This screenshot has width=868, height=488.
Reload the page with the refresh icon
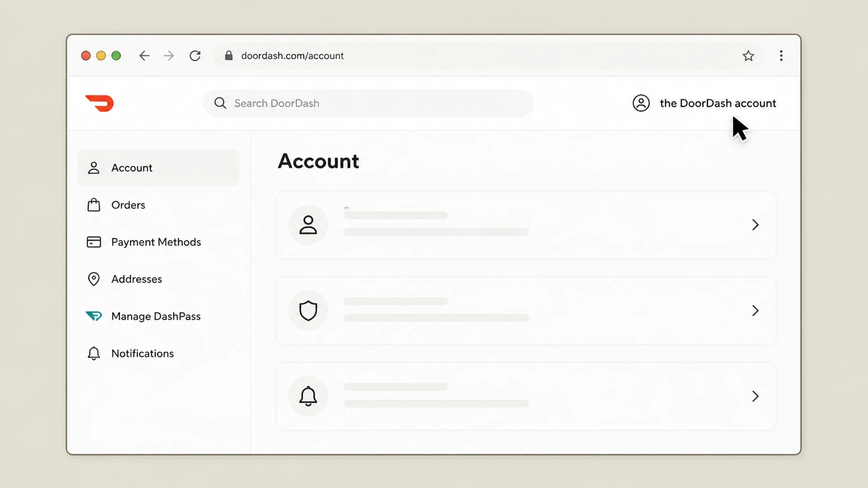tap(195, 55)
